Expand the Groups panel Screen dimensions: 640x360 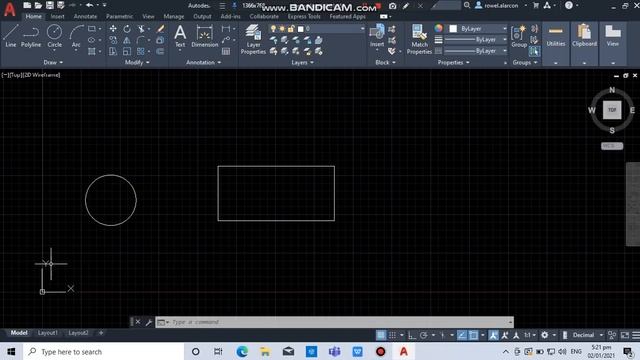(x=525, y=62)
